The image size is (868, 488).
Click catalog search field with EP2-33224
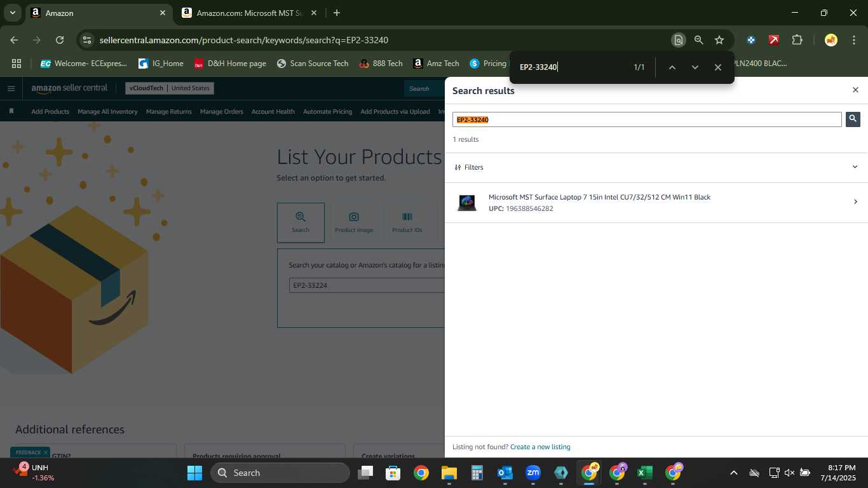tap(367, 285)
